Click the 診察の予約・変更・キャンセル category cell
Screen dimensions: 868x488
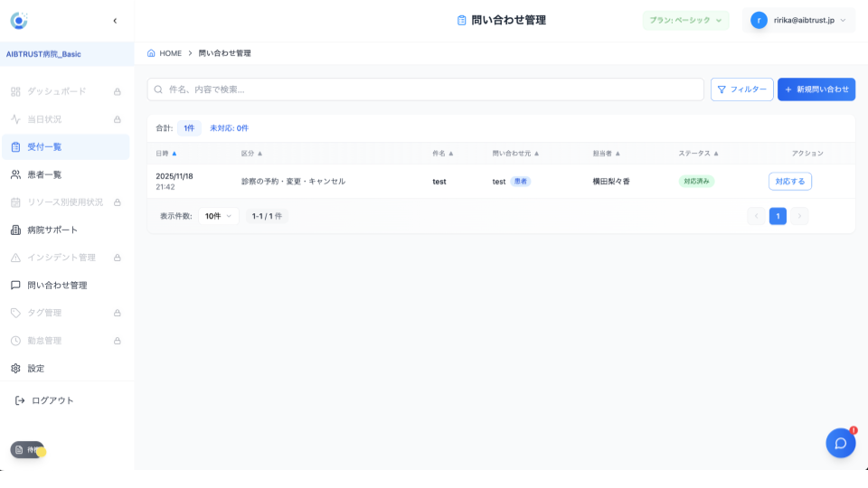(x=293, y=182)
